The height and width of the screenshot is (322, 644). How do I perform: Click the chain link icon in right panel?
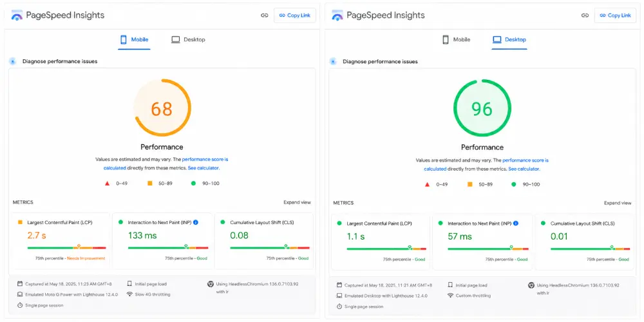(x=585, y=15)
